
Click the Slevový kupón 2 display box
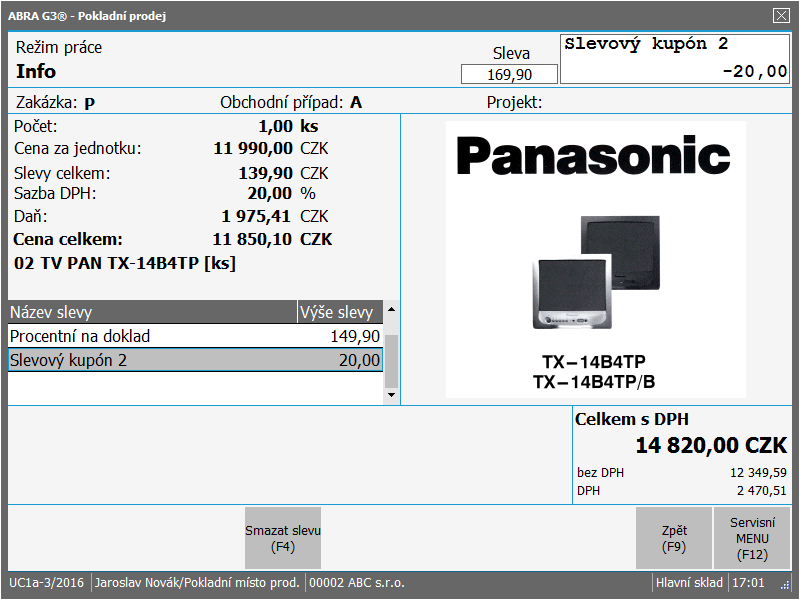click(675, 58)
